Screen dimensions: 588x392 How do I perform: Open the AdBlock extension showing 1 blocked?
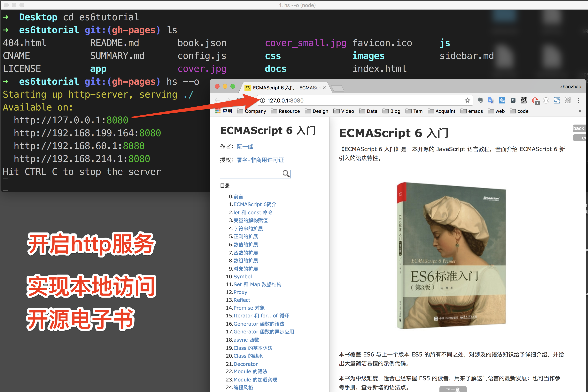pos(535,101)
